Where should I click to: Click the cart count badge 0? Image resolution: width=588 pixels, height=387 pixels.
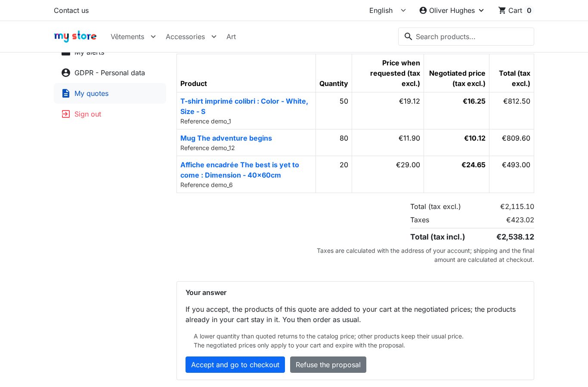click(x=529, y=10)
